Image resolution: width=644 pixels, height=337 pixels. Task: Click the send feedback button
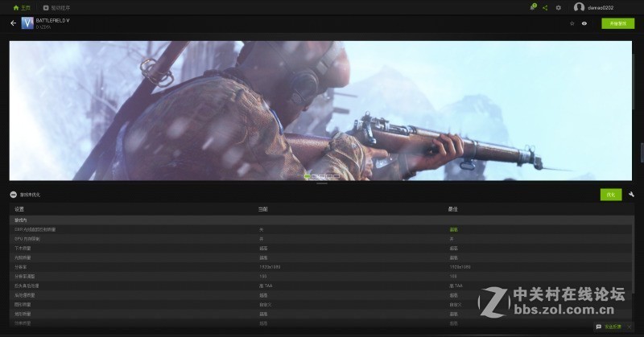click(x=613, y=327)
